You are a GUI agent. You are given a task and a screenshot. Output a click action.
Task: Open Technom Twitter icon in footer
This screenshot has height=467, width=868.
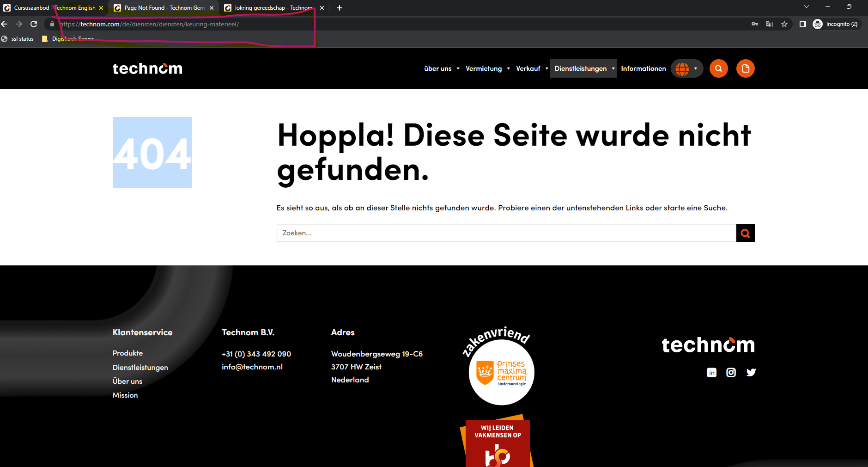751,373
